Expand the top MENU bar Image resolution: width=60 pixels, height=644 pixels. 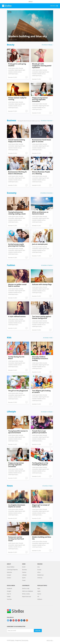click(30, 1)
